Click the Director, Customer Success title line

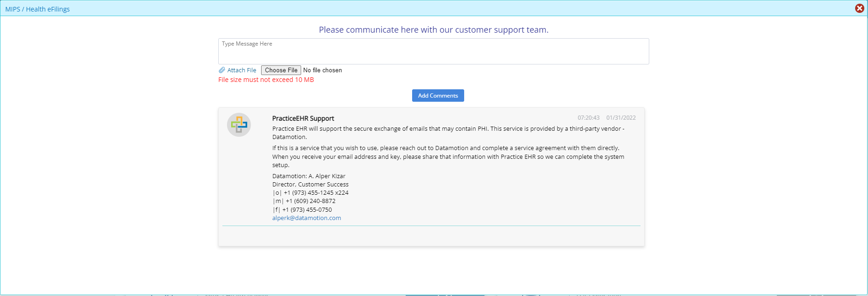coord(310,184)
